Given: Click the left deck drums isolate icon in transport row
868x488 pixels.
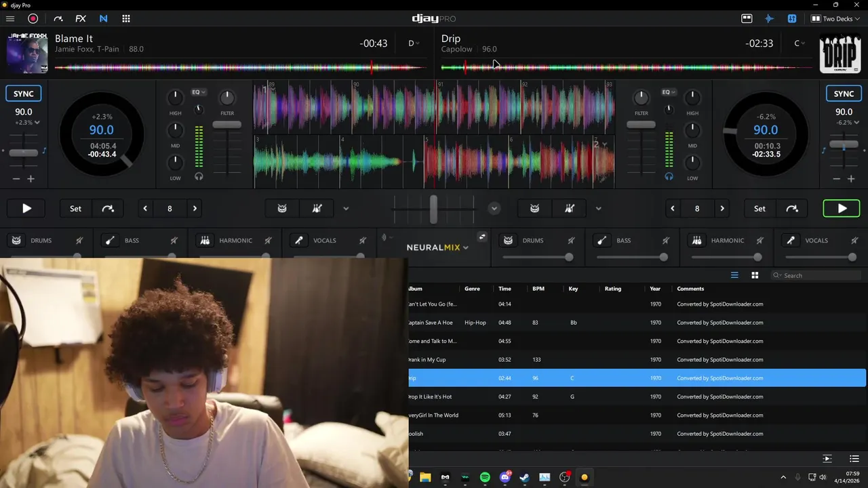Looking at the screenshot, I should [282, 209].
